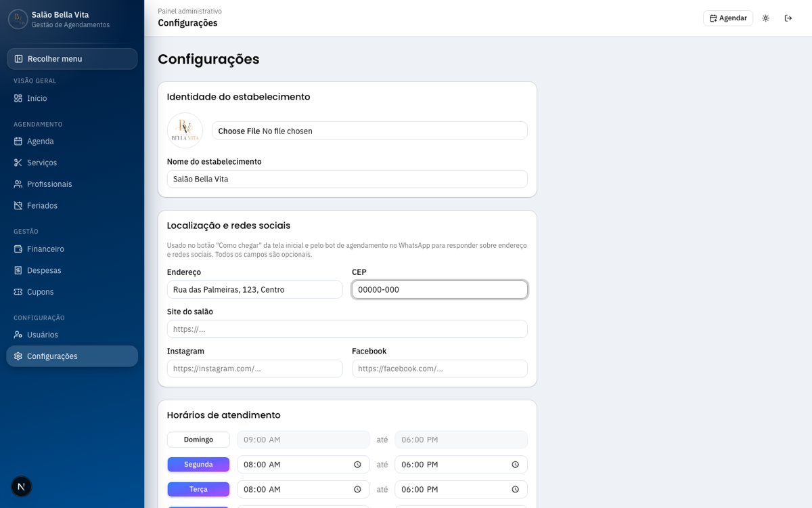The width and height of the screenshot is (812, 508).
Task: Click the CEP input field
Action: tap(440, 289)
